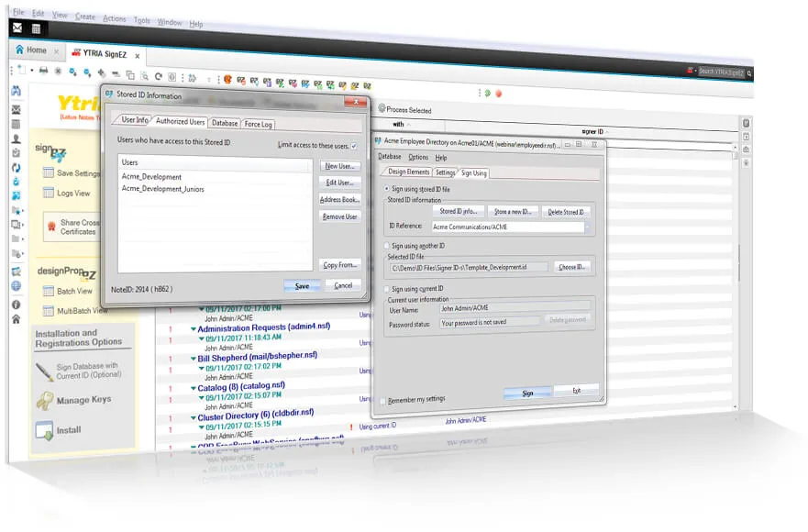Click the Print icon in the toolbar

coord(44,70)
